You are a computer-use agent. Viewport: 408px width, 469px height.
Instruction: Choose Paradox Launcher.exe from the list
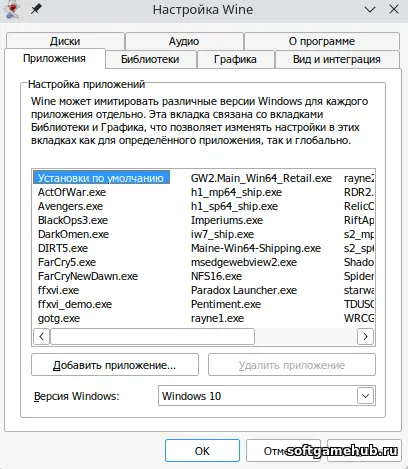pyautogui.click(x=244, y=290)
